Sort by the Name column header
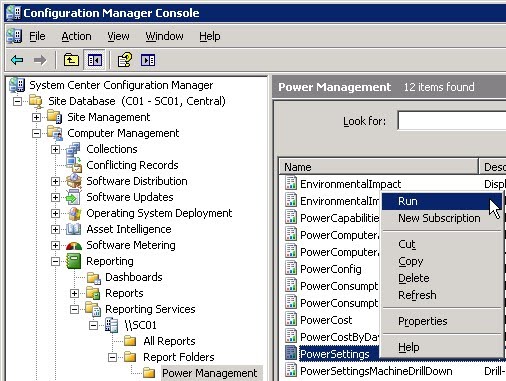 [x=378, y=167]
